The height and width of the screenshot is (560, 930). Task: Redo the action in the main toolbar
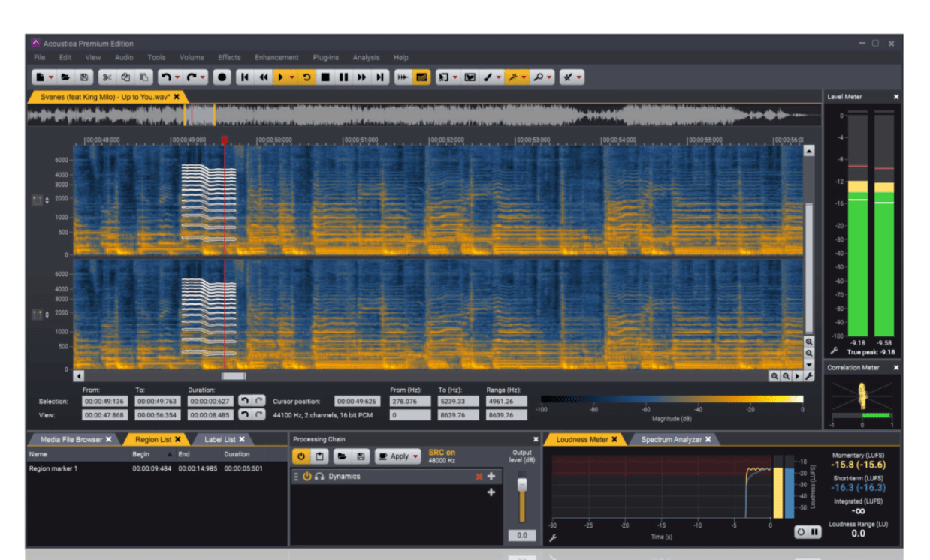pyautogui.click(x=192, y=77)
